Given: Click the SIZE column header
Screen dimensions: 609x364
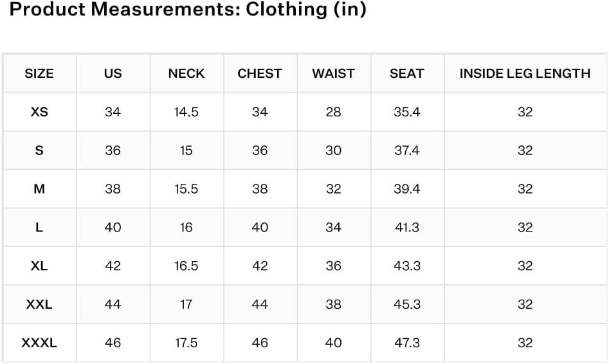Looking at the screenshot, I should coord(39,73).
